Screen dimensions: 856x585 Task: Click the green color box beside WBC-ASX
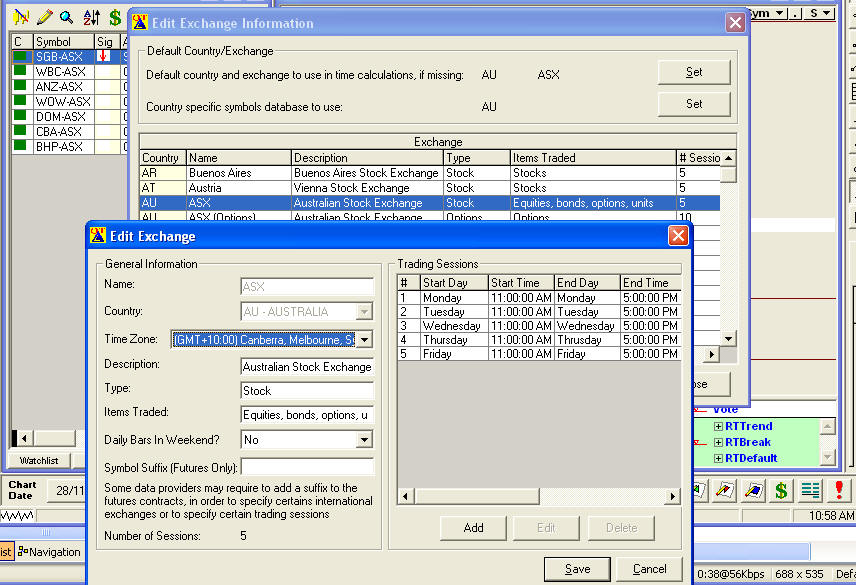(20, 70)
